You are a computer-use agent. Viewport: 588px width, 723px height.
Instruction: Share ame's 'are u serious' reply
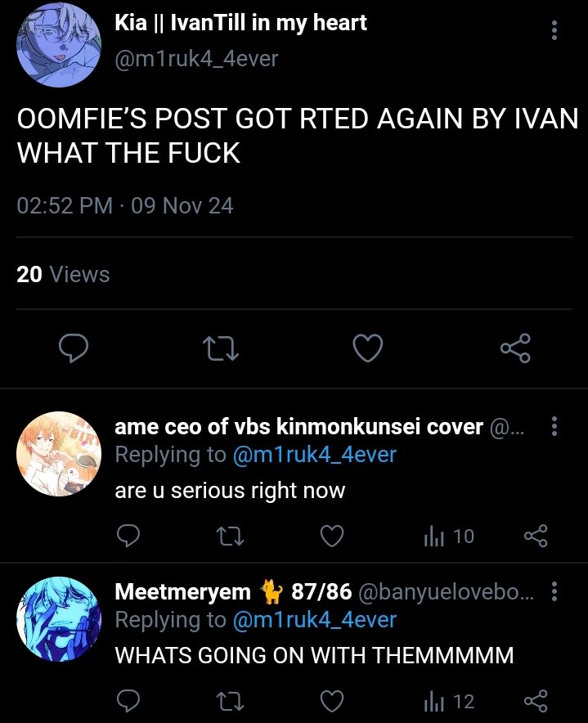(536, 536)
